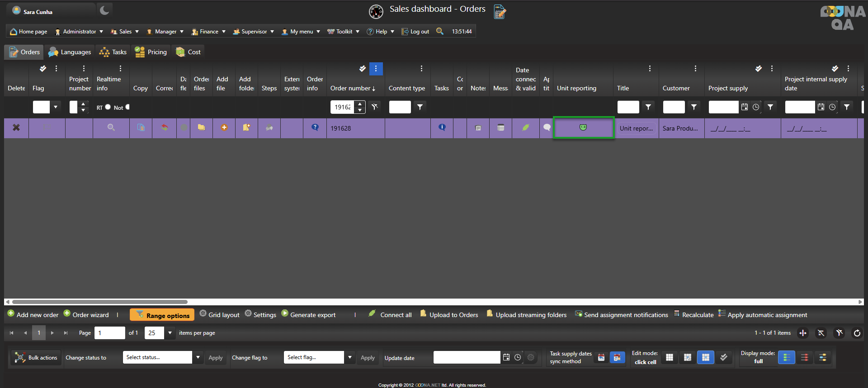Expand the Select flag dropdown
The image size is (868, 388).
pyautogui.click(x=350, y=357)
